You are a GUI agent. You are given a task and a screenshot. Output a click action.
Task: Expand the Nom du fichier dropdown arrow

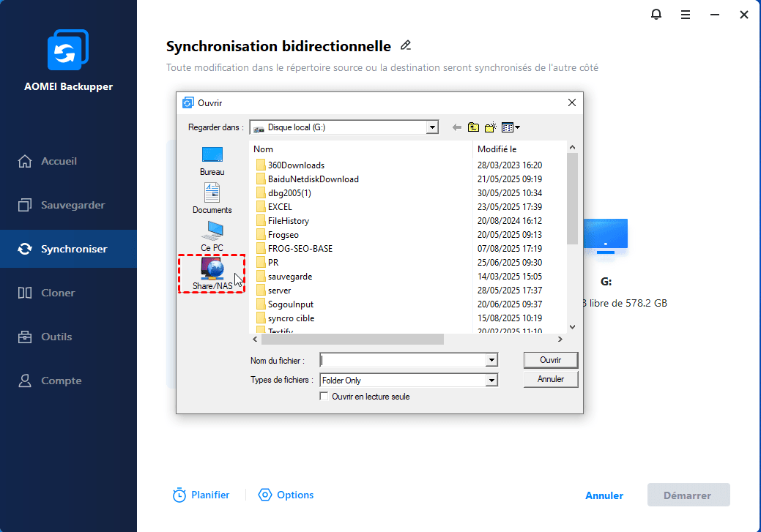(491, 360)
